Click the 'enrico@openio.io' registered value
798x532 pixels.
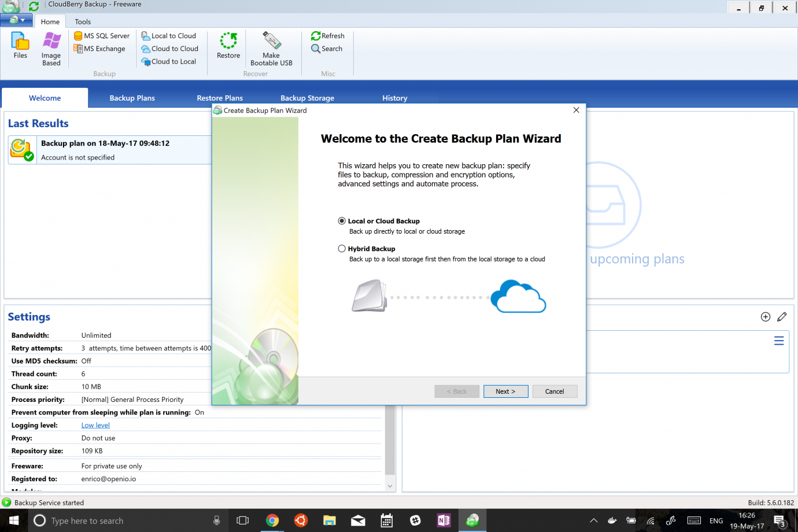coord(109,479)
